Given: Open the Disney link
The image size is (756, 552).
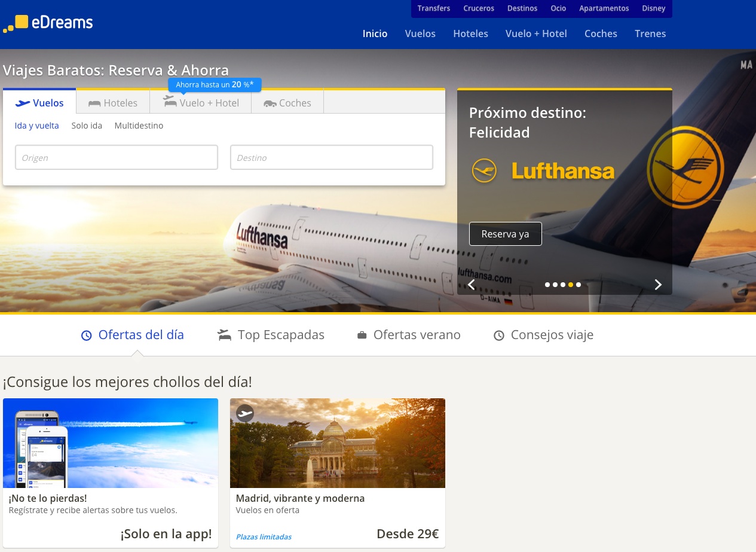Looking at the screenshot, I should (654, 8).
